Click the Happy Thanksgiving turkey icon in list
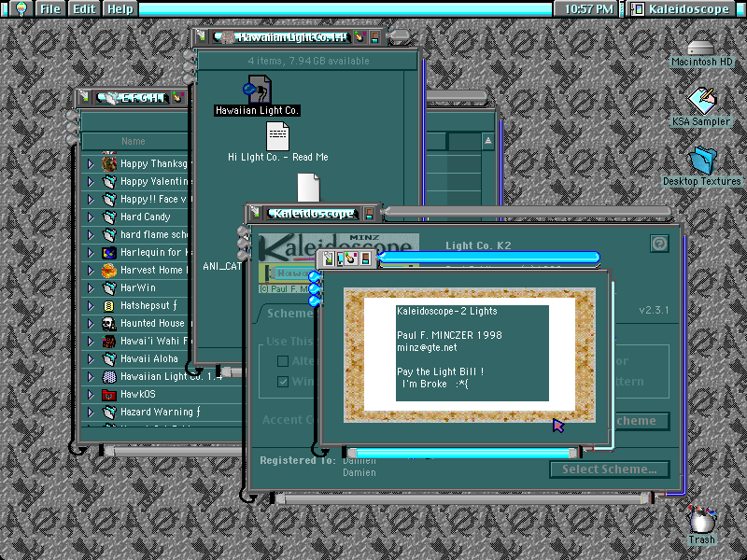This screenshot has width=747, height=560. pyautogui.click(x=109, y=164)
